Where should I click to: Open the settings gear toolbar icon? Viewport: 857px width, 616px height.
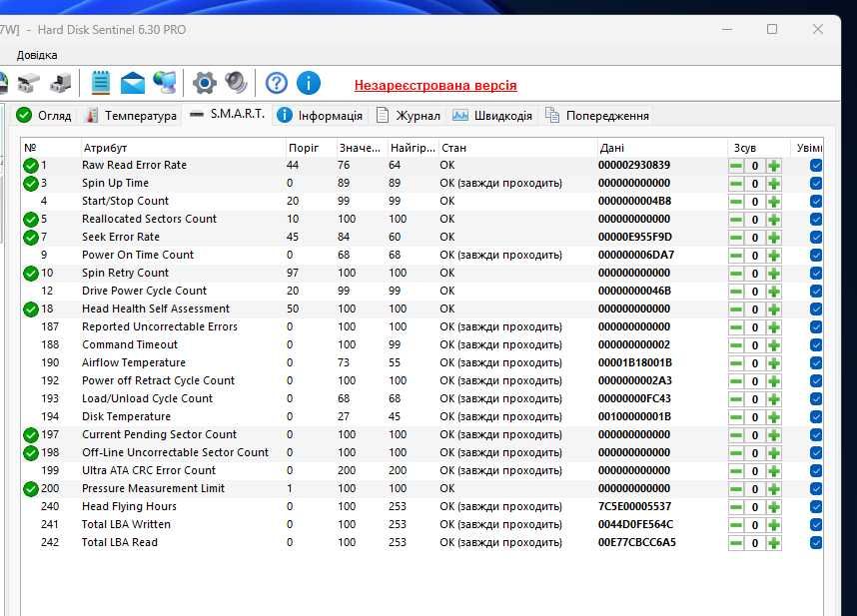coord(205,83)
